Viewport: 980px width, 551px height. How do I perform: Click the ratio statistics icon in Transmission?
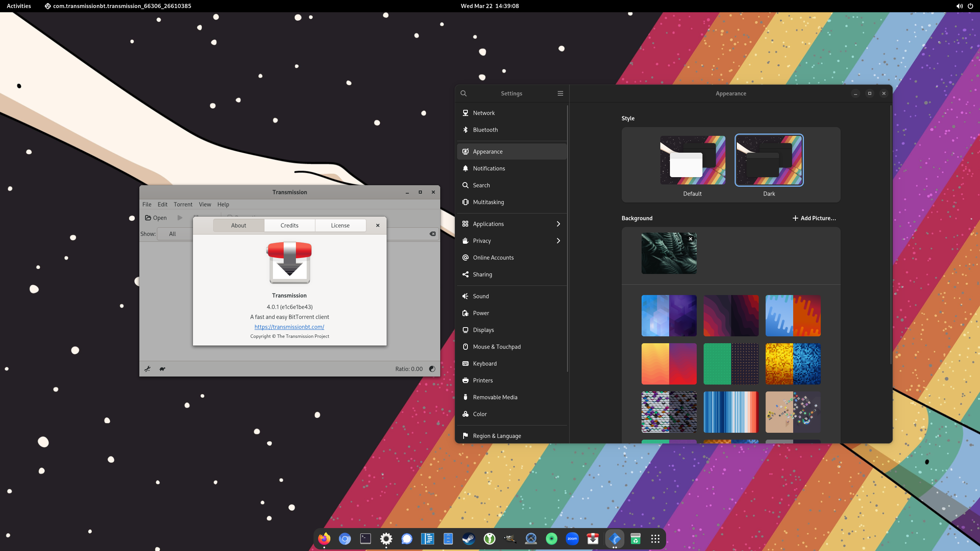pos(432,369)
